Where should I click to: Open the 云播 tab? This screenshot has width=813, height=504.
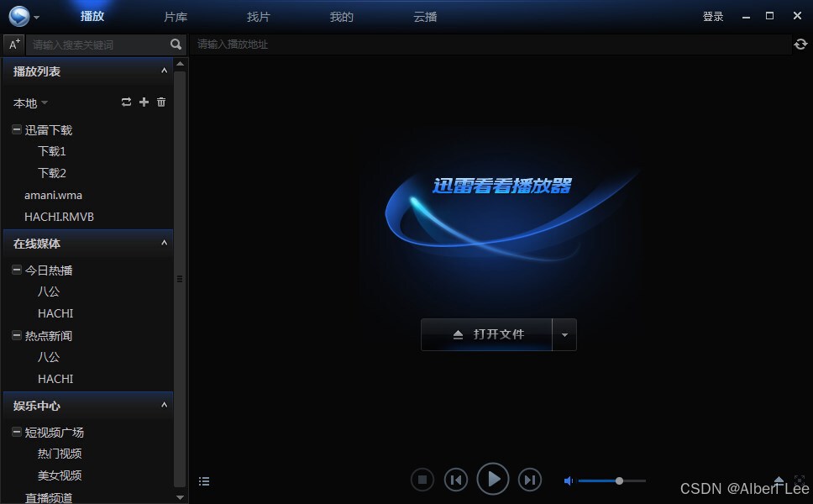click(x=425, y=17)
